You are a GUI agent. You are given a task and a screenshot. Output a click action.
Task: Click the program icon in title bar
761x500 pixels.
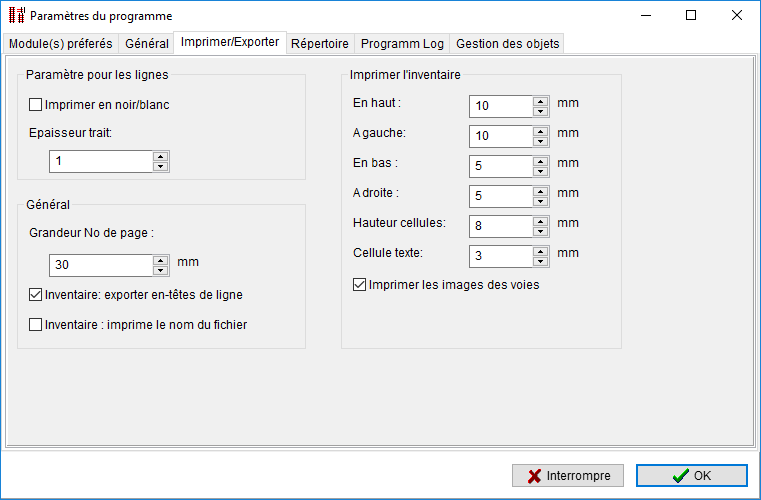pos(17,16)
